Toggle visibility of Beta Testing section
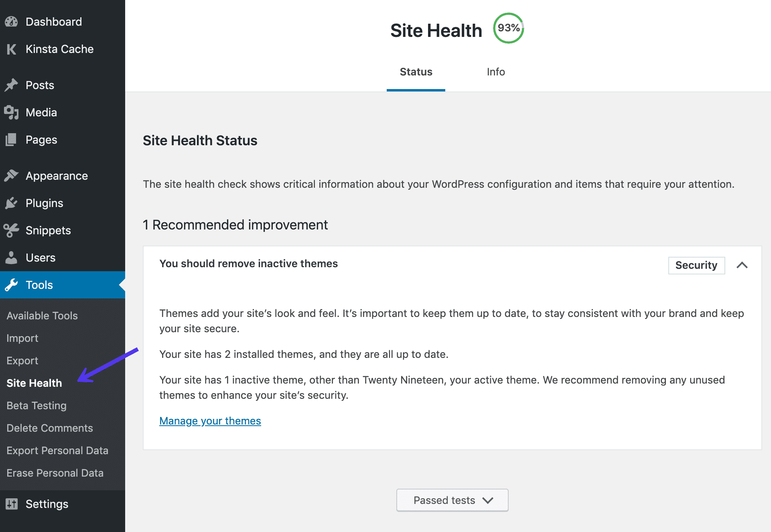 click(37, 405)
